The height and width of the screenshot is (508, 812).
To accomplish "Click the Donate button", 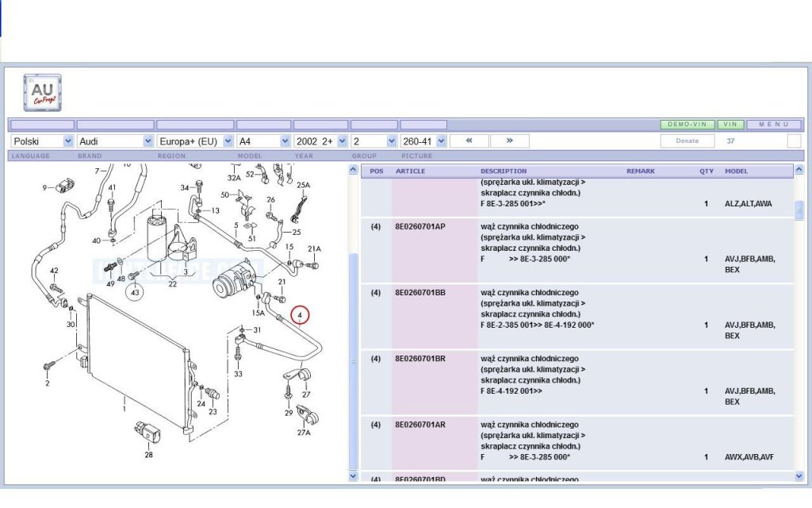I will pyautogui.click(x=688, y=141).
